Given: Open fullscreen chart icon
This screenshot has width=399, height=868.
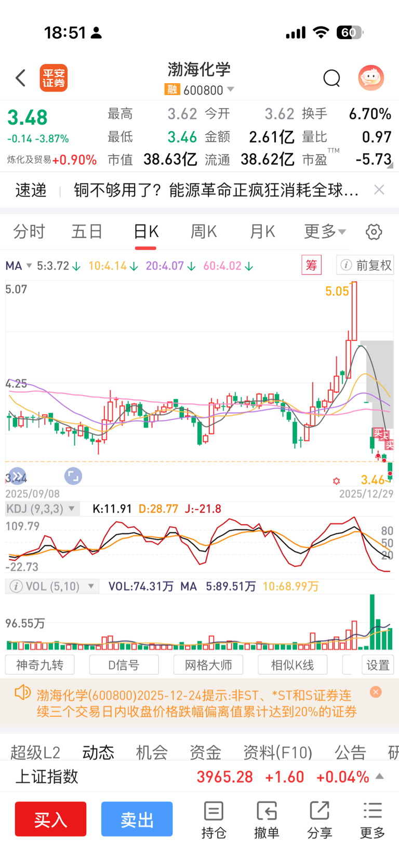Looking at the screenshot, I should (x=73, y=476).
